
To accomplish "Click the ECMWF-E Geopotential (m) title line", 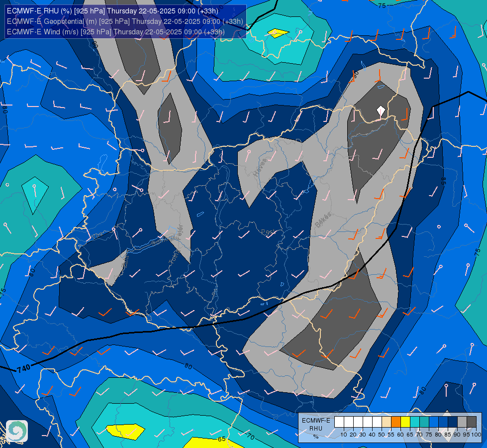I will click(x=125, y=21).
